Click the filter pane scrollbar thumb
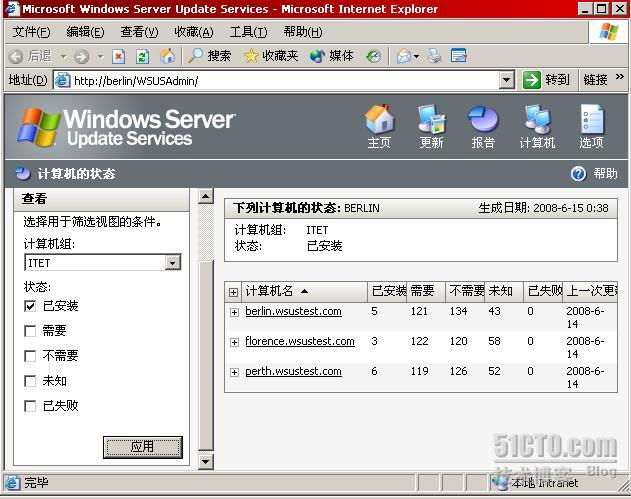Screen dimensions: 631x499 206,356
